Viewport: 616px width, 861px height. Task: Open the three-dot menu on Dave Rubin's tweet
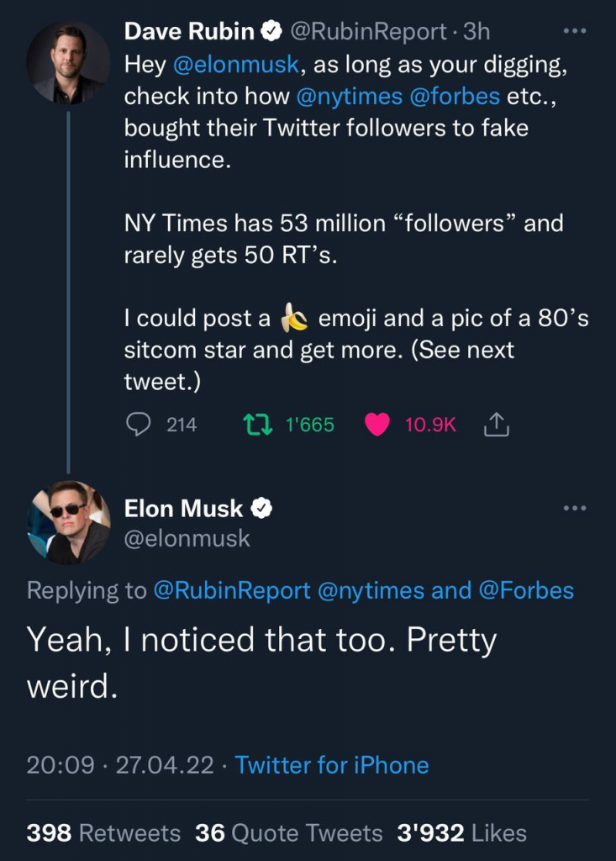coord(574,32)
